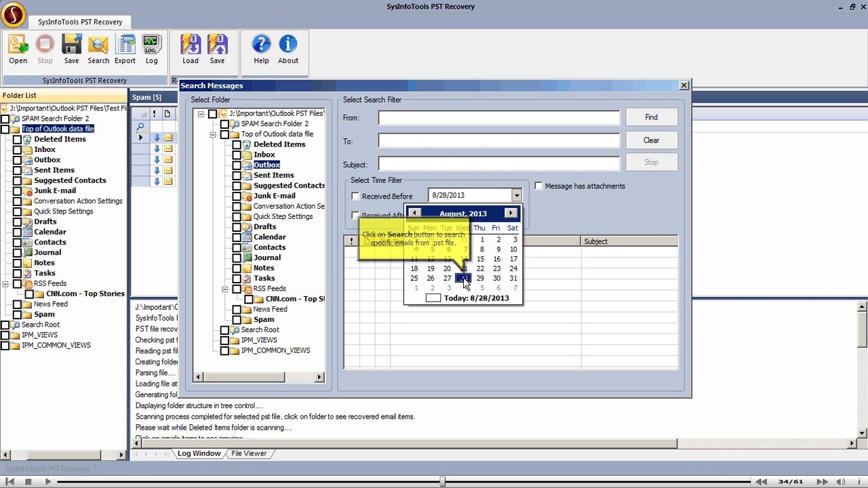The width and height of the screenshot is (868, 488).
Task: Tick the Received Before checkbox
Action: pyautogui.click(x=355, y=196)
